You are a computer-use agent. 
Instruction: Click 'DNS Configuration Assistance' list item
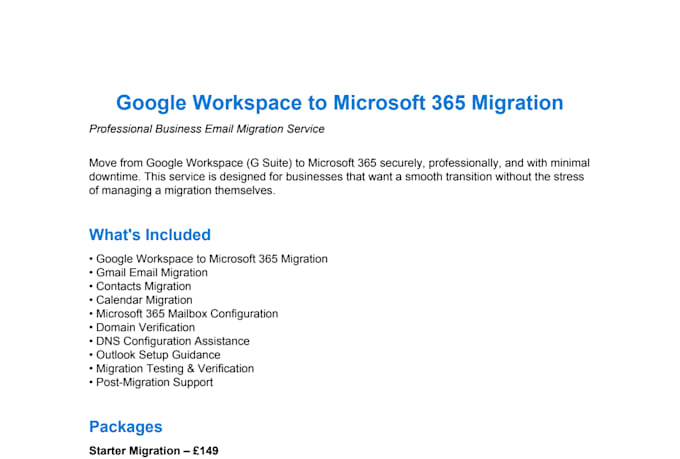[x=169, y=341]
